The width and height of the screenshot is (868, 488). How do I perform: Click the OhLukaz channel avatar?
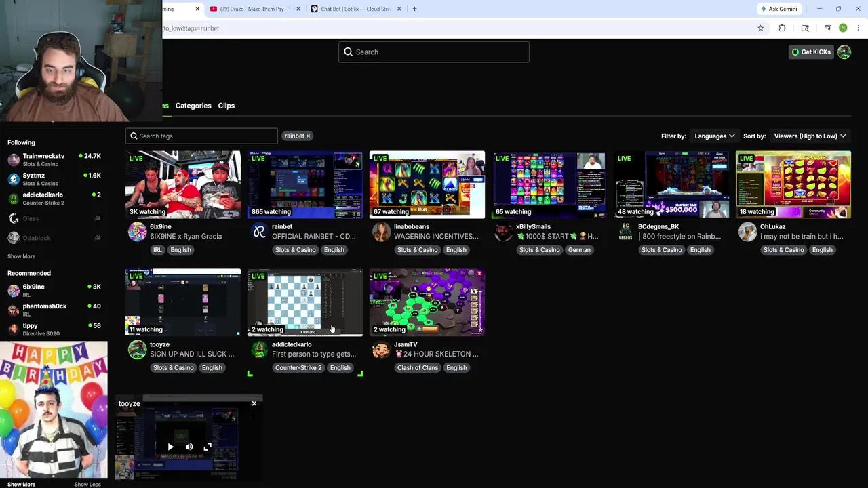click(x=747, y=232)
